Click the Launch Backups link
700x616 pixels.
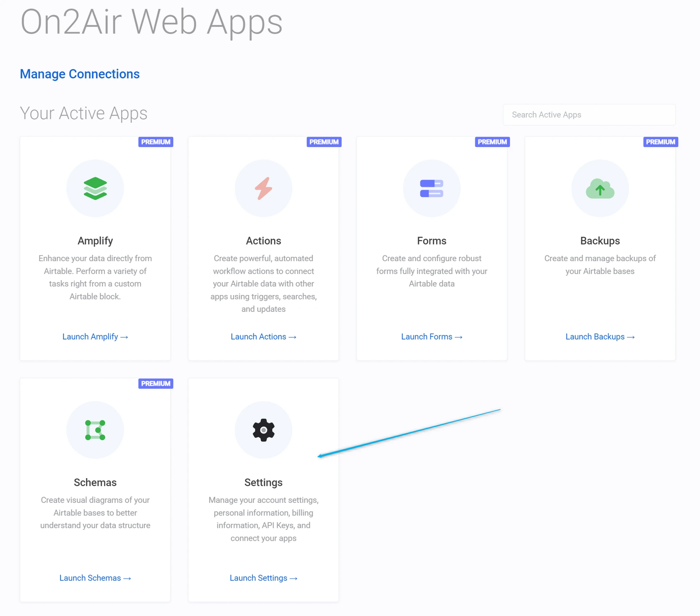pyautogui.click(x=600, y=337)
